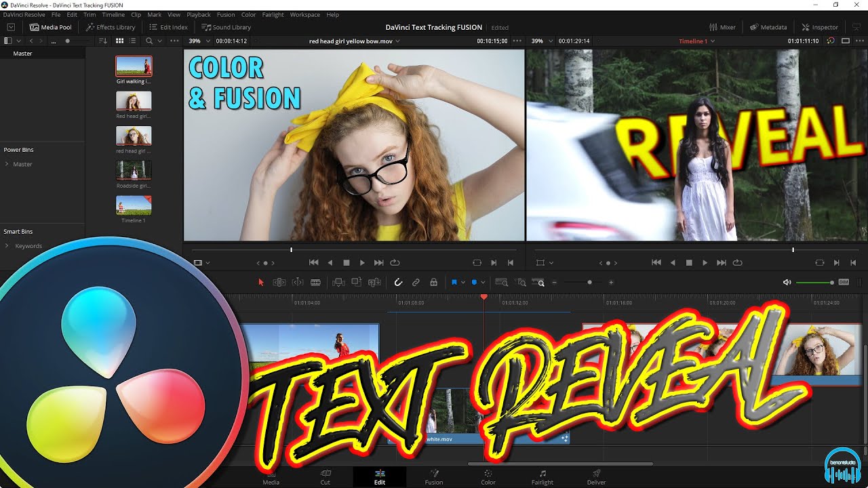This screenshot has width=868, height=488.
Task: Open the Edit Index panel
Action: tap(168, 27)
